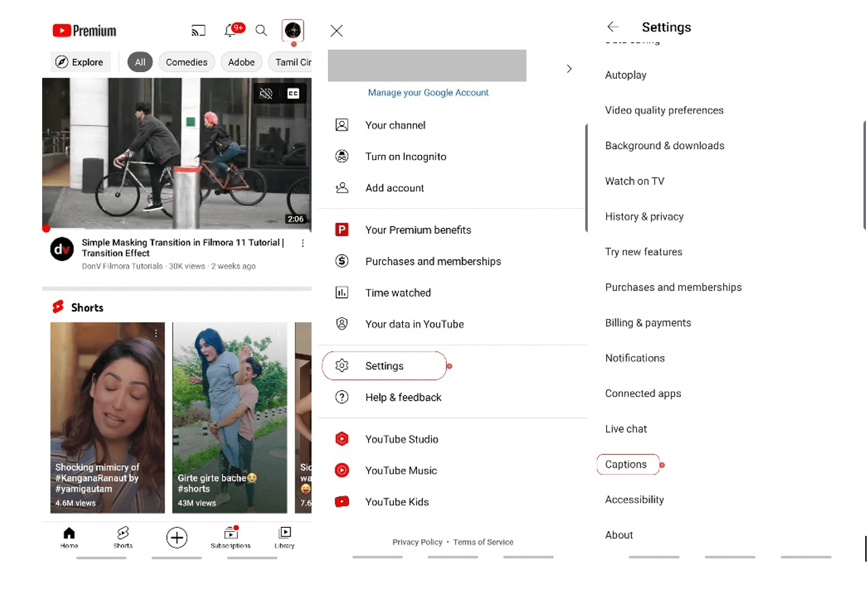This screenshot has height=593, width=868.
Task: Open options menu on Kangana mimicry short
Action: click(x=156, y=333)
